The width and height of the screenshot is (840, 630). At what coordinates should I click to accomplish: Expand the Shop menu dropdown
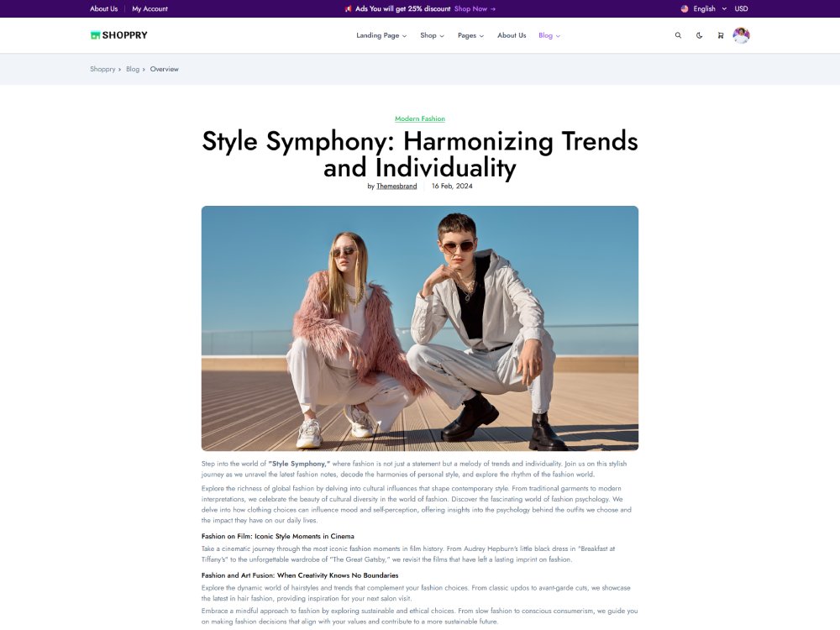pos(432,35)
